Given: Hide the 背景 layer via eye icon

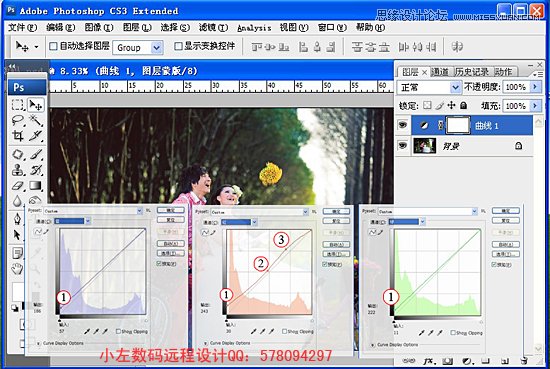Looking at the screenshot, I should (403, 145).
